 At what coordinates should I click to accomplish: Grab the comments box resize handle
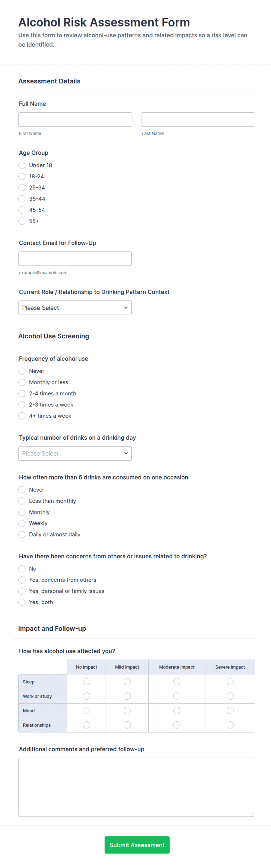pyautogui.click(x=252, y=813)
